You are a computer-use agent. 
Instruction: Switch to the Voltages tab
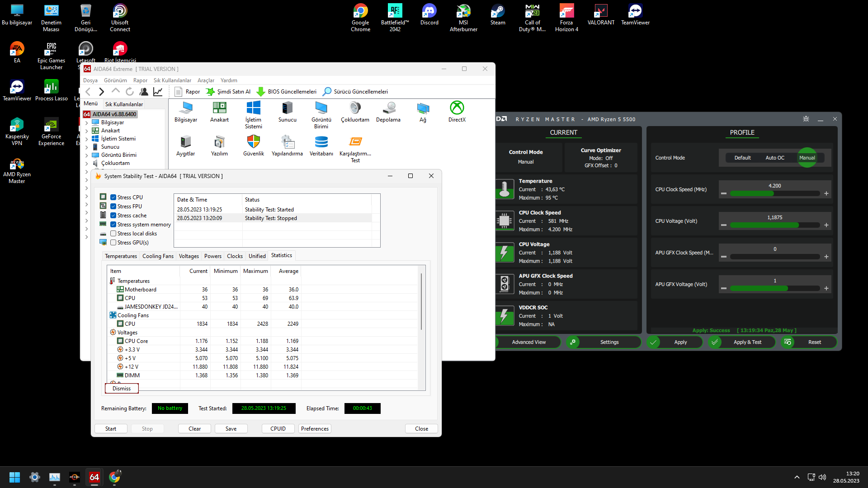(189, 256)
